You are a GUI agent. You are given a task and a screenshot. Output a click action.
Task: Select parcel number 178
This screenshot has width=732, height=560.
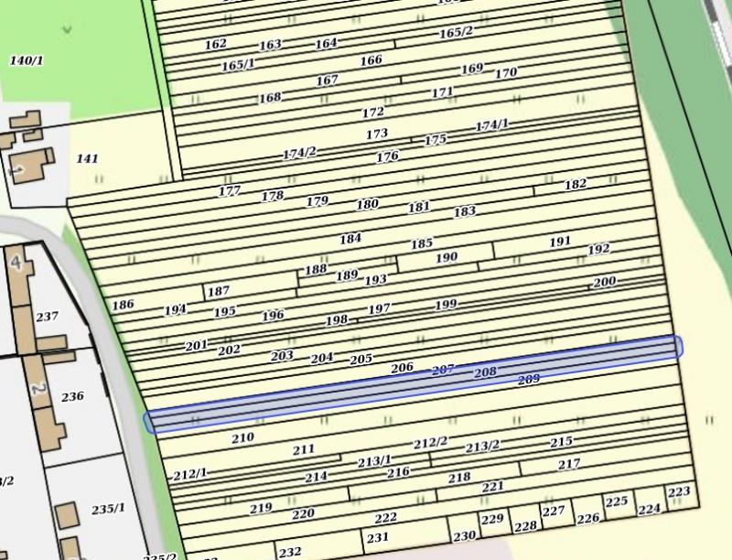click(272, 196)
